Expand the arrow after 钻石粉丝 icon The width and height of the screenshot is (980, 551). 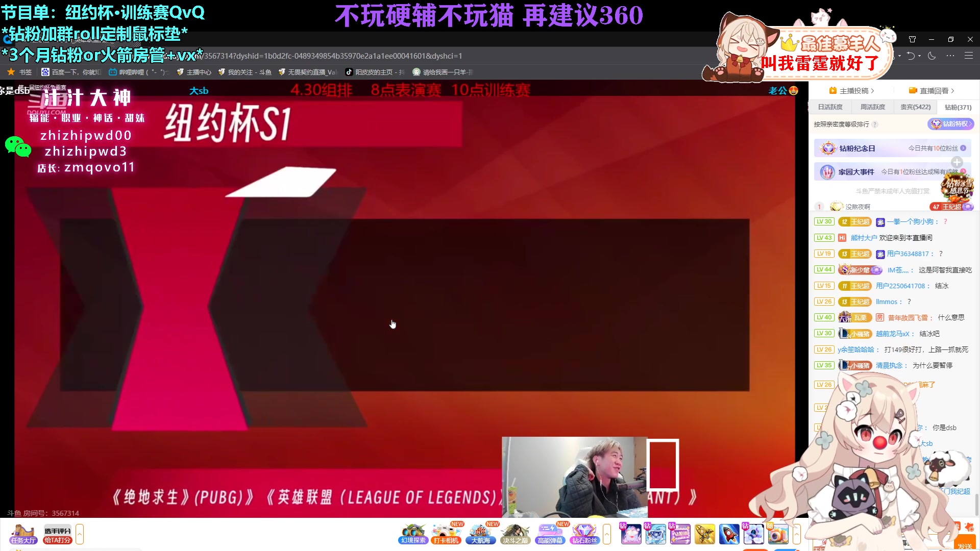(x=607, y=534)
